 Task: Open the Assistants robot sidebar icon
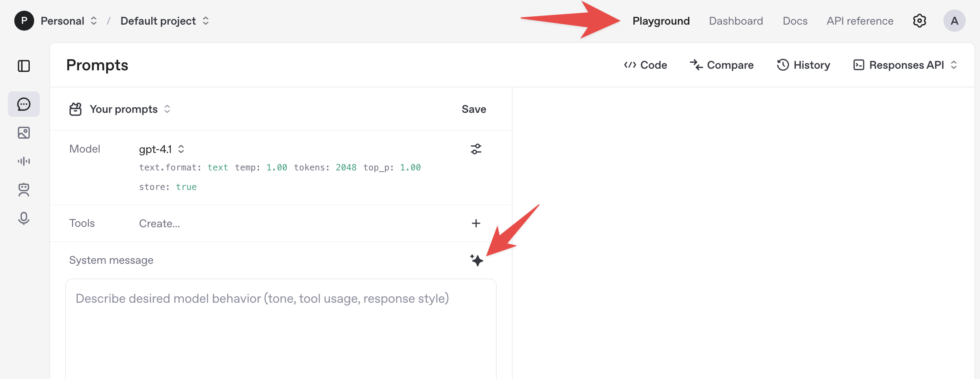pyautogui.click(x=24, y=189)
